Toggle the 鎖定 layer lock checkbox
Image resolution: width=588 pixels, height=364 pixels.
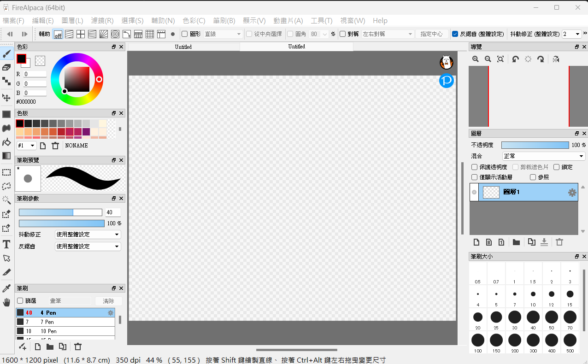(x=557, y=167)
